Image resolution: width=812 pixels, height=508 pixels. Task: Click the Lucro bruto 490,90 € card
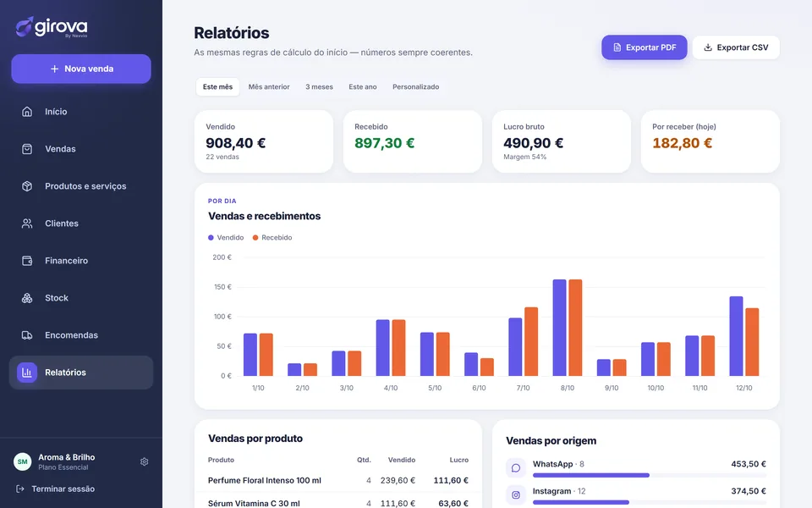(x=562, y=141)
